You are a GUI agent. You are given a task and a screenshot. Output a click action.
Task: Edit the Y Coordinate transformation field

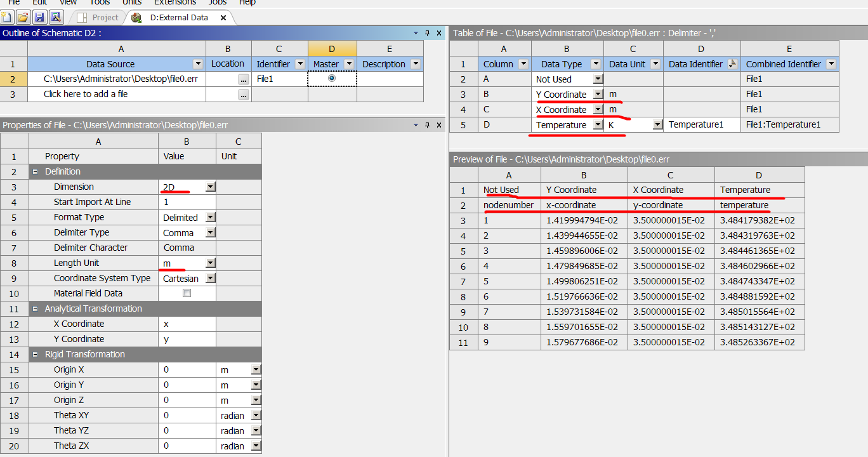187,339
